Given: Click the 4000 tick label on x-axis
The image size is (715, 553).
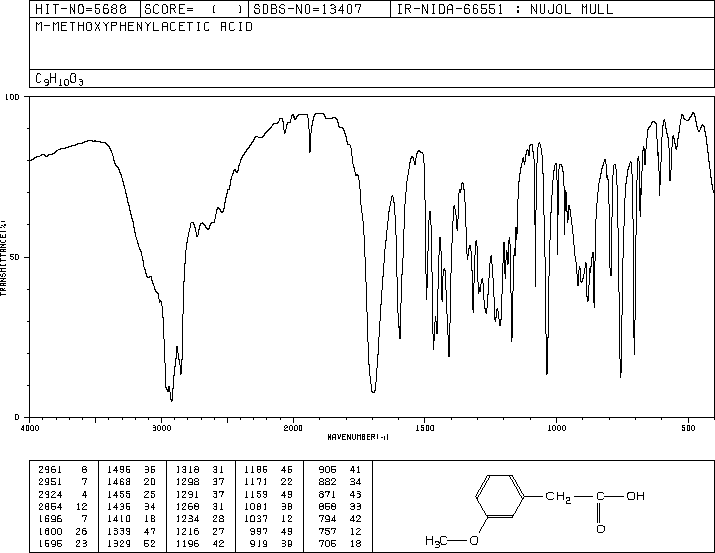Looking at the screenshot, I should (x=30, y=428).
